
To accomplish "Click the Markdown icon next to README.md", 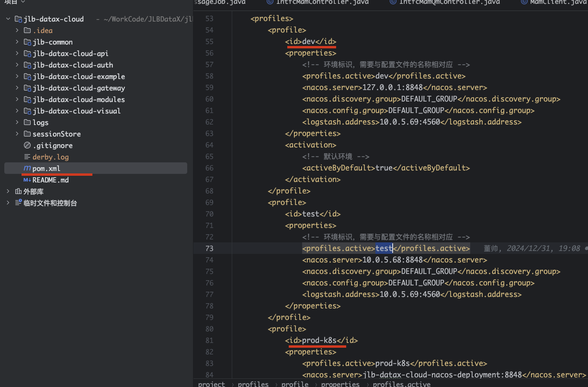I will pos(27,180).
